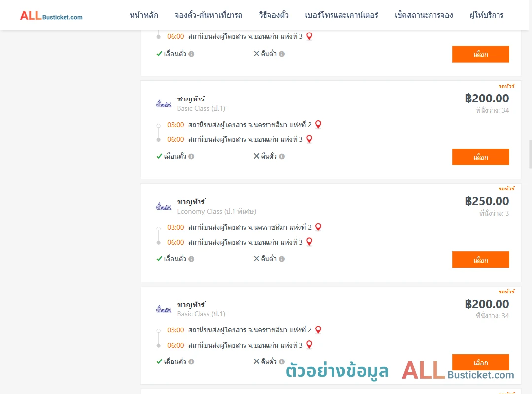Open 03:00 departure map pin in first Basic Class card
The height and width of the screenshot is (394, 532).
click(318, 125)
